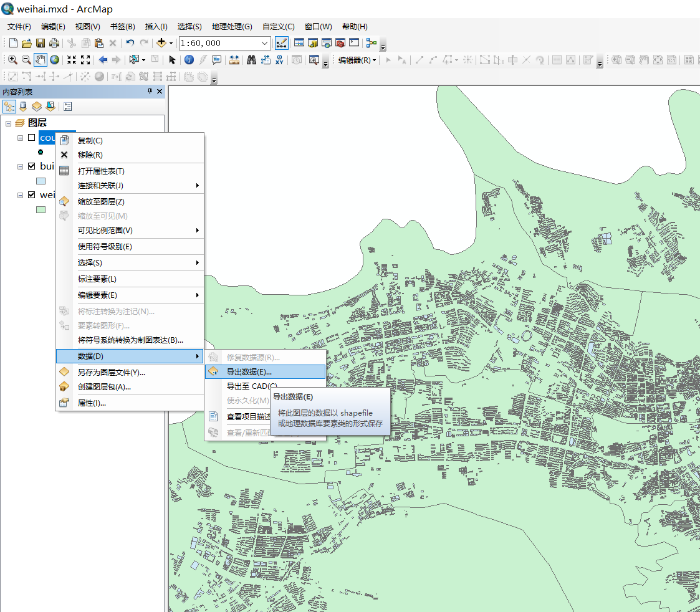Viewport: 700px width, 612px height.
Task: Collapse the 图层 data frame tree node
Action: pos(8,123)
